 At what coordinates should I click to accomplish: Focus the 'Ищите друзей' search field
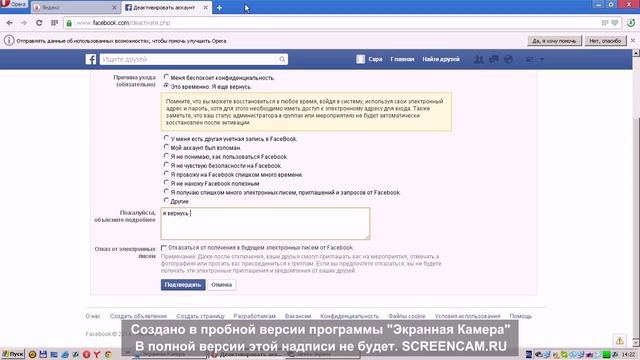pyautogui.click(x=189, y=59)
